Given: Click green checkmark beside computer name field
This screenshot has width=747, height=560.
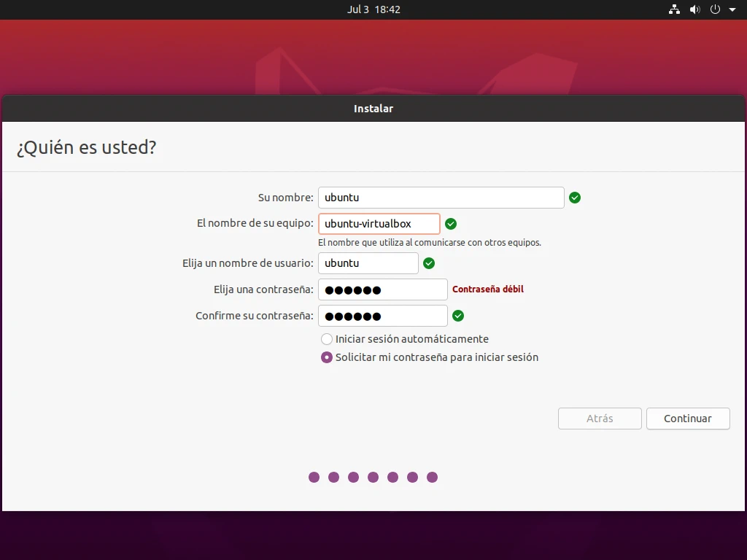Looking at the screenshot, I should (451, 224).
